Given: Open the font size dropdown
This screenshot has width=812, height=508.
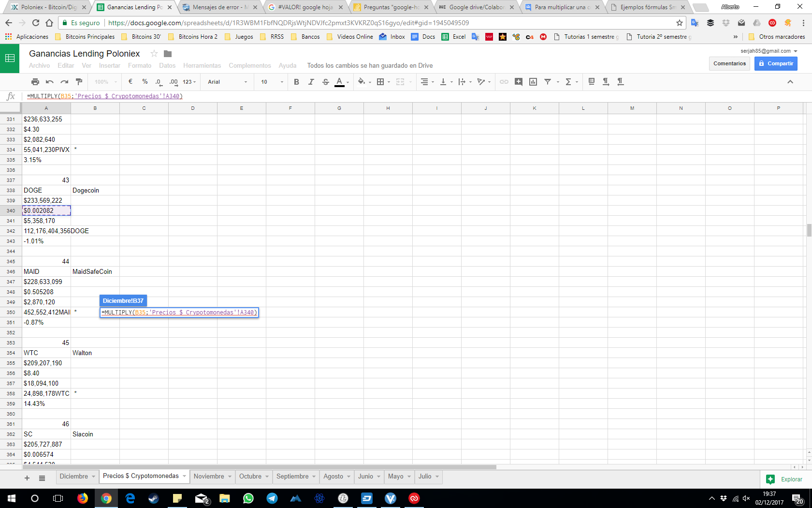Looking at the screenshot, I should point(272,82).
